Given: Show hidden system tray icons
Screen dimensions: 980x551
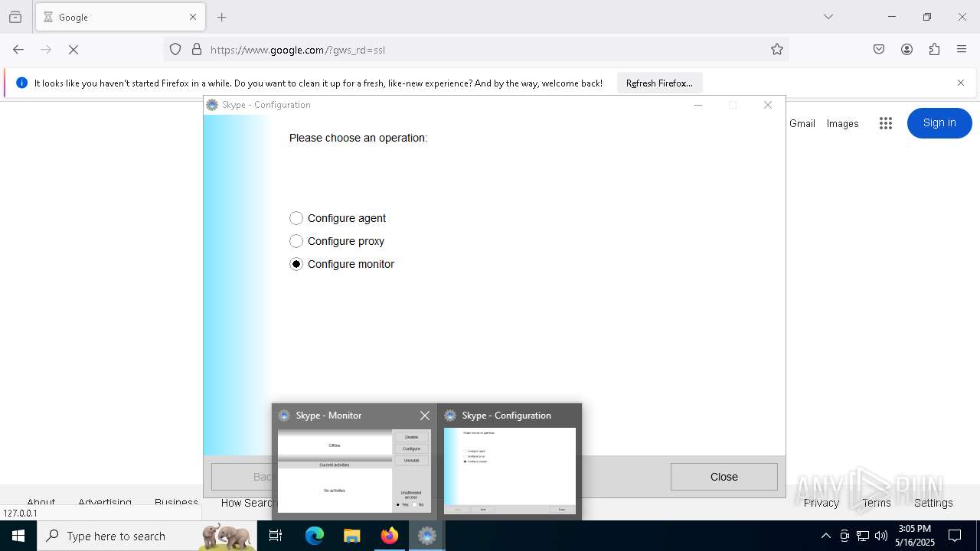Looking at the screenshot, I should coord(825,536).
